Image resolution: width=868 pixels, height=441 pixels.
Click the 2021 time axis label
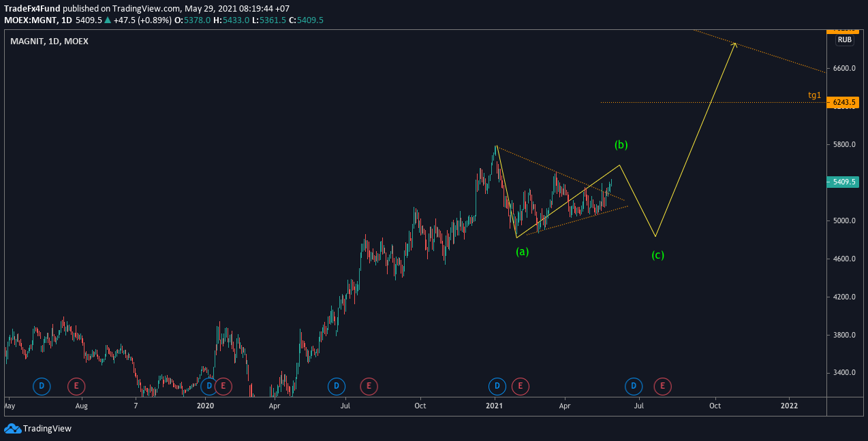pos(494,406)
